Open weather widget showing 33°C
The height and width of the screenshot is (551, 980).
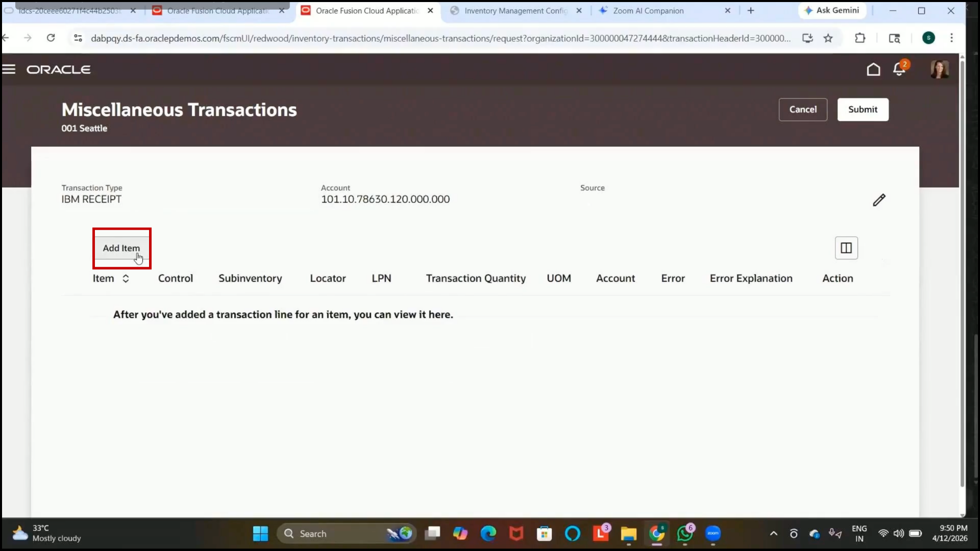click(x=47, y=534)
